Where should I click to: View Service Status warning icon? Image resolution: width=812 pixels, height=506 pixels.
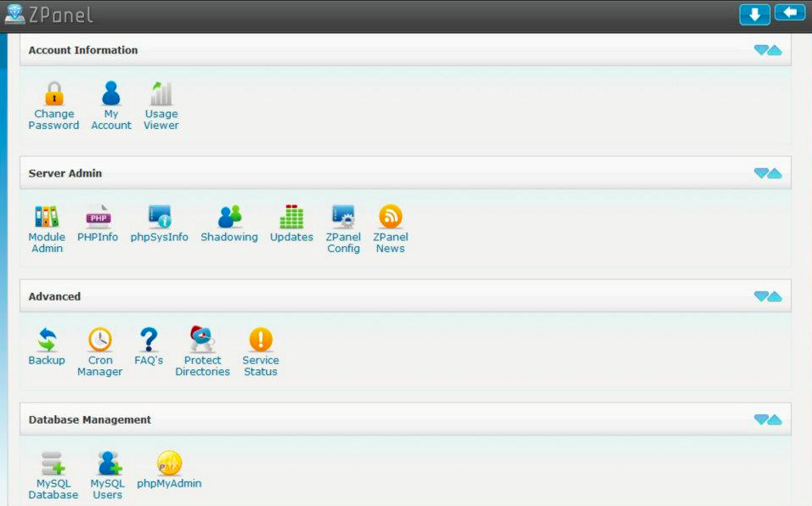[x=261, y=340]
